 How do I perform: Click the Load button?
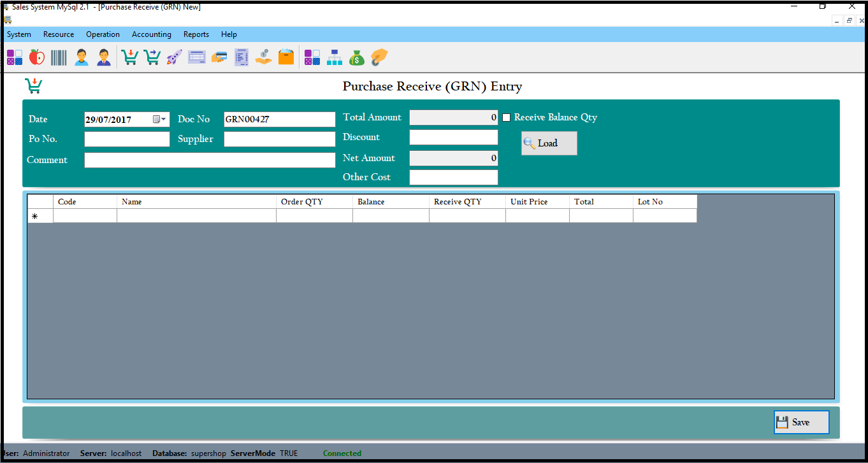coord(549,143)
